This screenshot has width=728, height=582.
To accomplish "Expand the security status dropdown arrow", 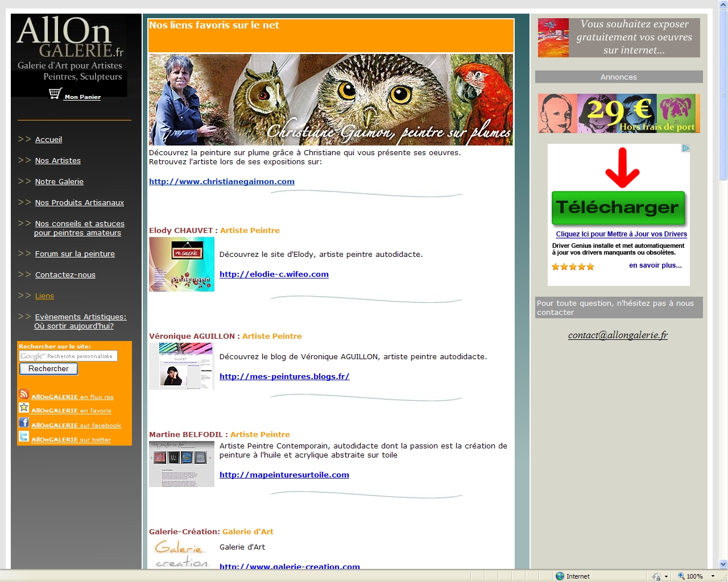I will click(x=666, y=576).
